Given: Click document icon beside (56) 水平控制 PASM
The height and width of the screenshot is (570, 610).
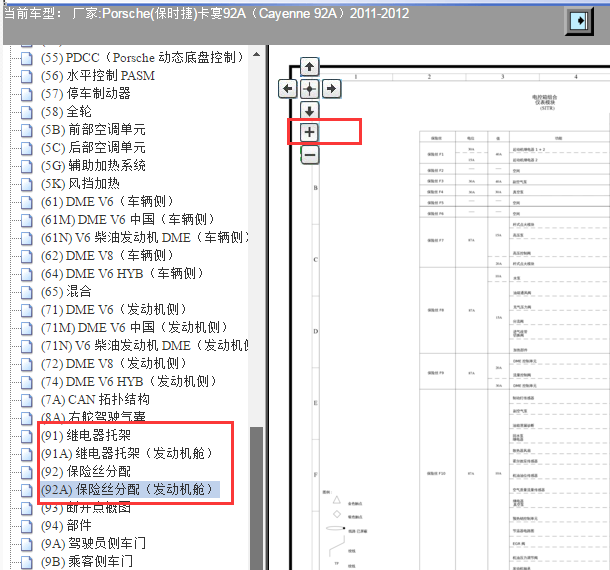Looking at the screenshot, I should [26, 76].
